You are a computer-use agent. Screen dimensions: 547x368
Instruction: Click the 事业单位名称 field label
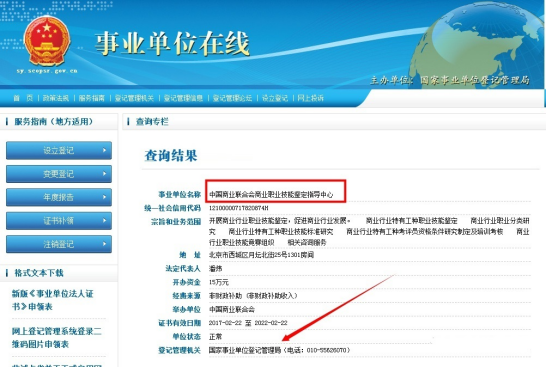(180, 195)
